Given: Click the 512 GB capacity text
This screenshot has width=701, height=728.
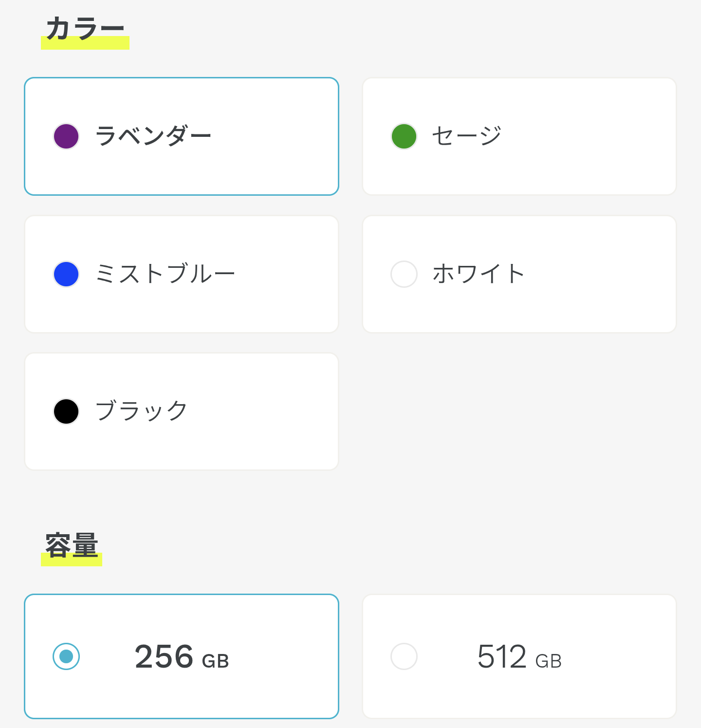Looking at the screenshot, I should [519, 657].
